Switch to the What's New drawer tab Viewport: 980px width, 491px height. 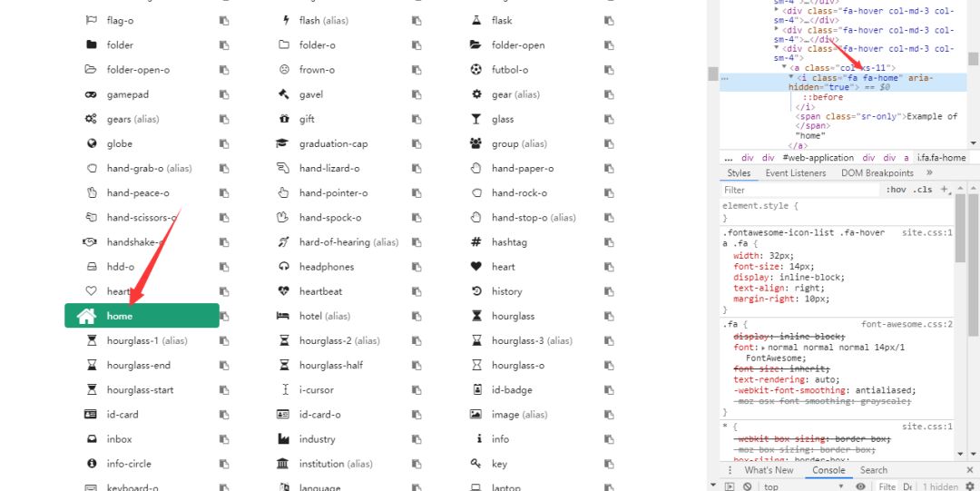click(769, 470)
